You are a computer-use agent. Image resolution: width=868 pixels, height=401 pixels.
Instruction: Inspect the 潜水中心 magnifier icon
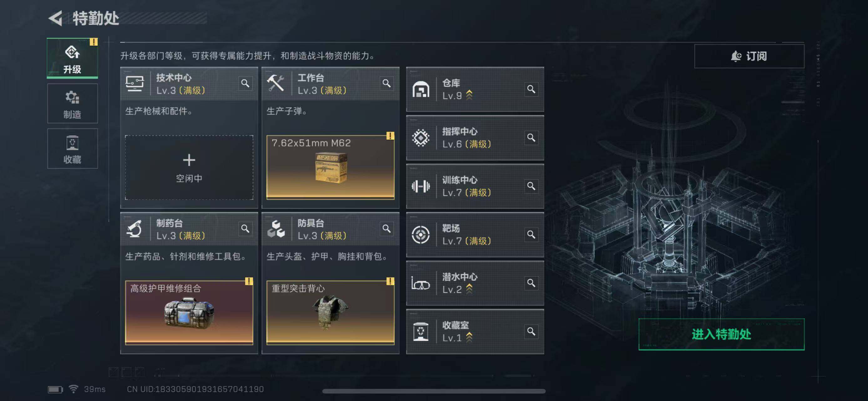tap(531, 283)
